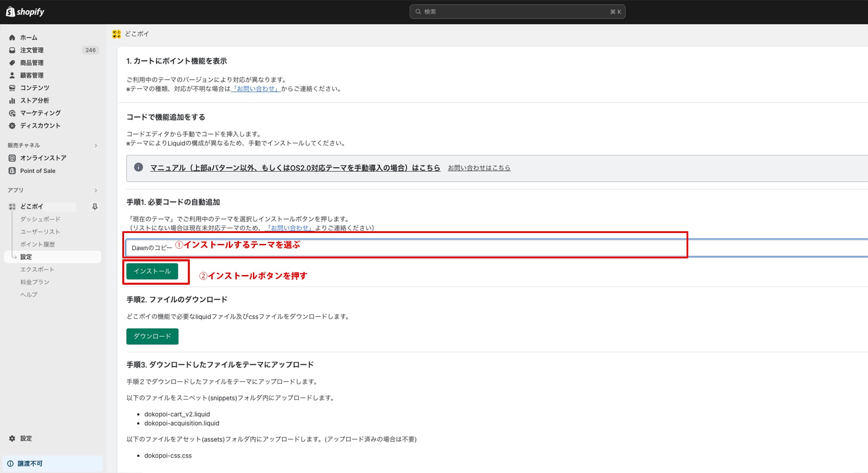Open the 「お問い合わせ」 link under 手順1
The width and height of the screenshot is (868, 473).
click(x=289, y=228)
